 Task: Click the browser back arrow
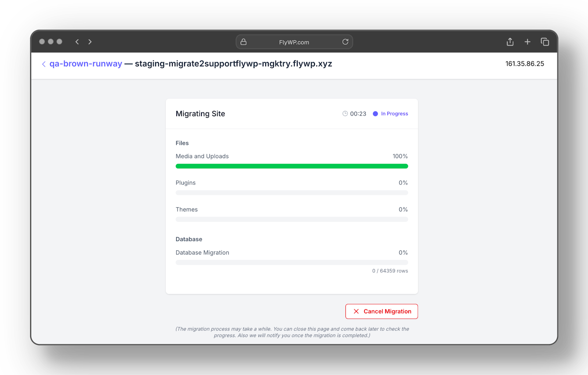(x=77, y=42)
